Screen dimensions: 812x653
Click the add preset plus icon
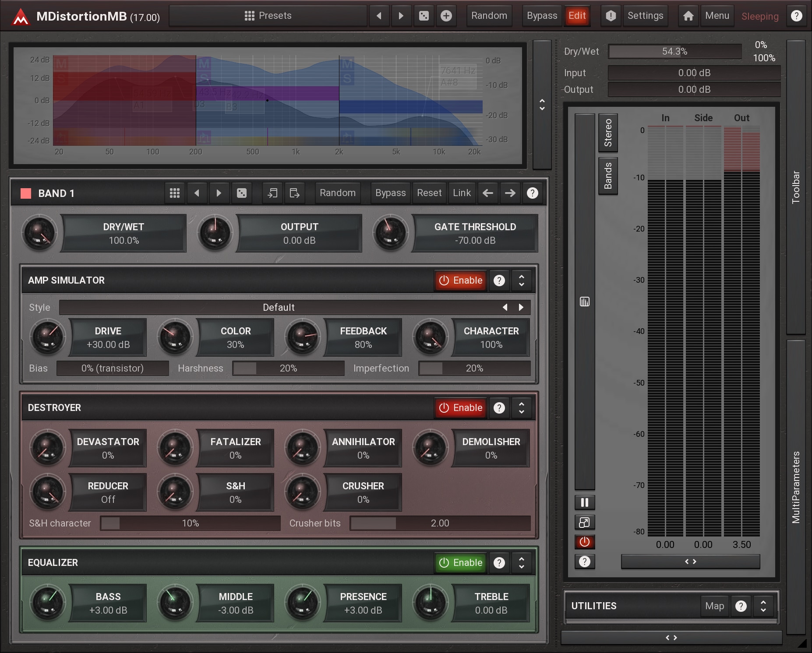[x=446, y=16]
